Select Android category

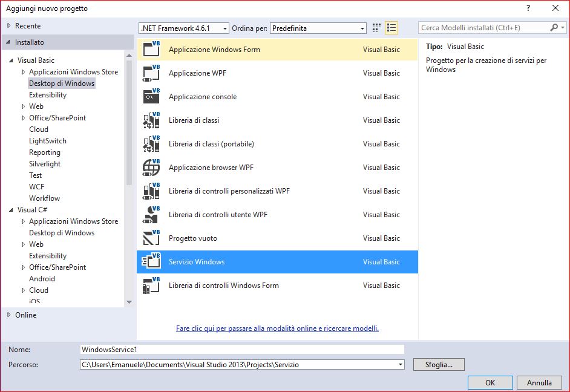click(x=42, y=279)
